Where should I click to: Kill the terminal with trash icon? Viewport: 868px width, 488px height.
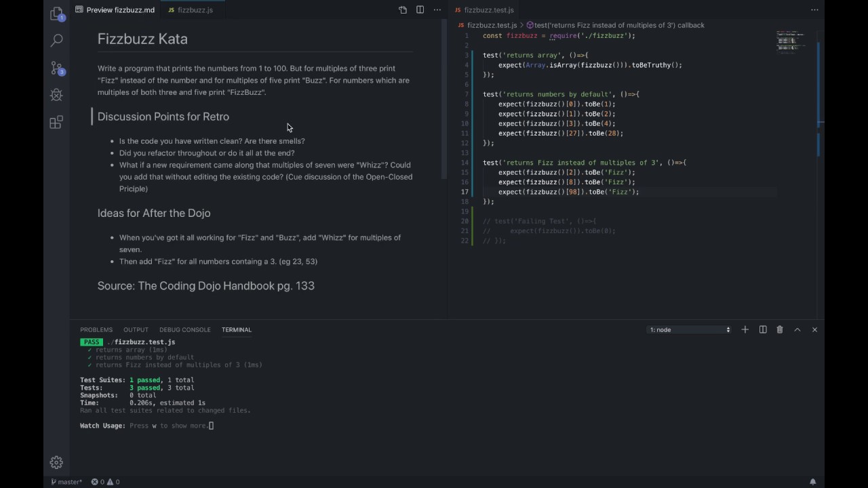click(x=780, y=329)
